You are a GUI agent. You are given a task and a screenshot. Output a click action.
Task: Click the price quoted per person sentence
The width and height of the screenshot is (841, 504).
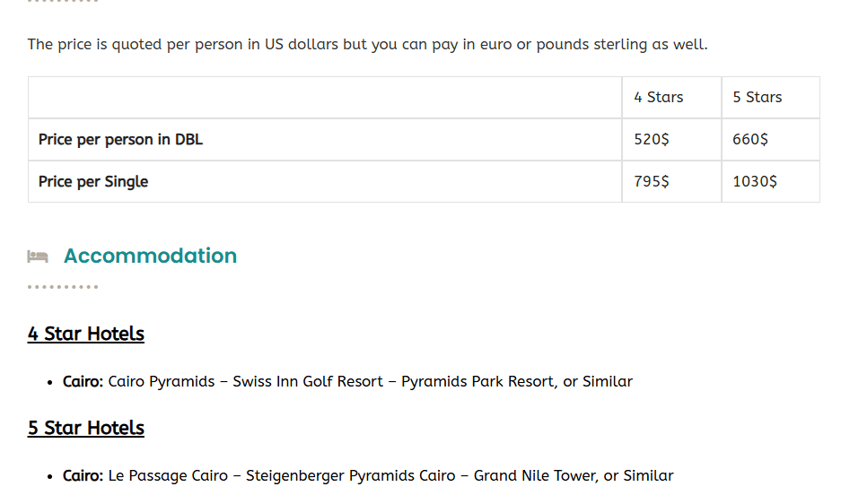coord(367,44)
